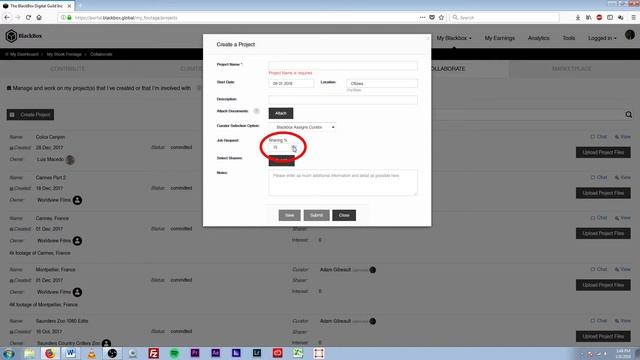Open the Firefox downloads arrow
Image resolution: width=640 pixels, height=360 pixels.
[578, 18]
